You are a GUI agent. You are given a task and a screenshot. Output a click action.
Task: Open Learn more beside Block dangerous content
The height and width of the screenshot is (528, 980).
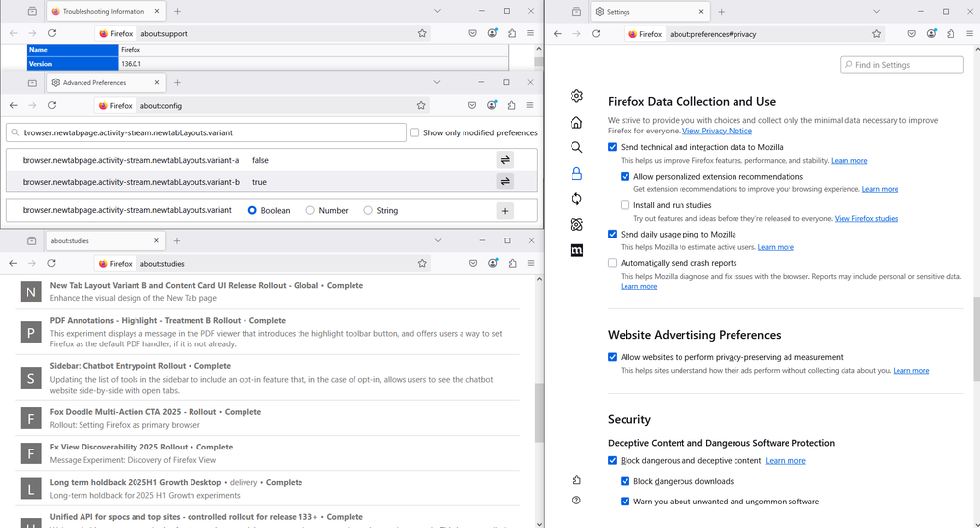[785, 460]
